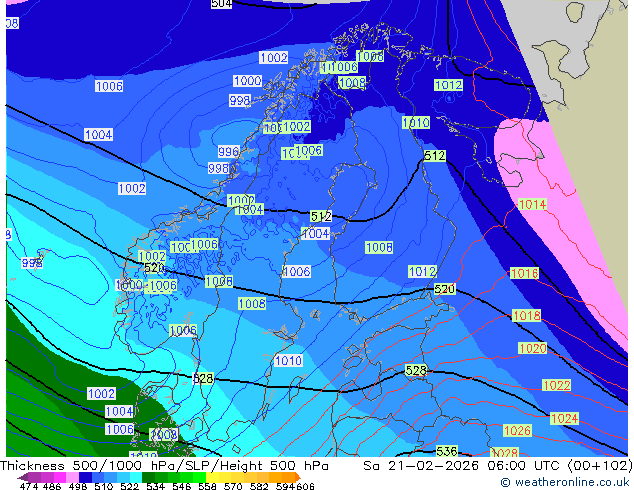
Task: Click the 498 legend value
Action: [x=78, y=486]
